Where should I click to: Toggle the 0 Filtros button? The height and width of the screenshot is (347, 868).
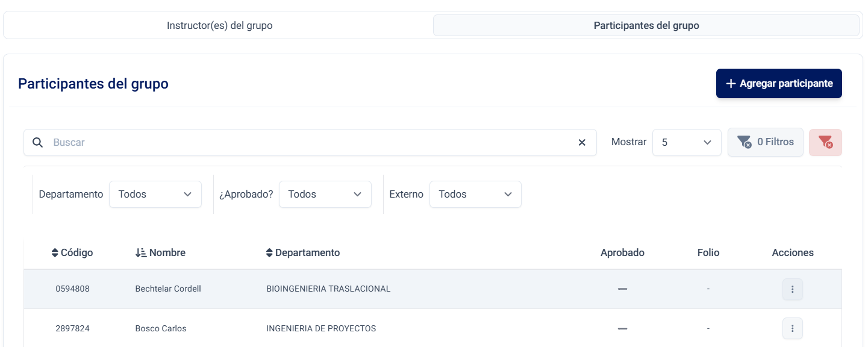click(765, 143)
